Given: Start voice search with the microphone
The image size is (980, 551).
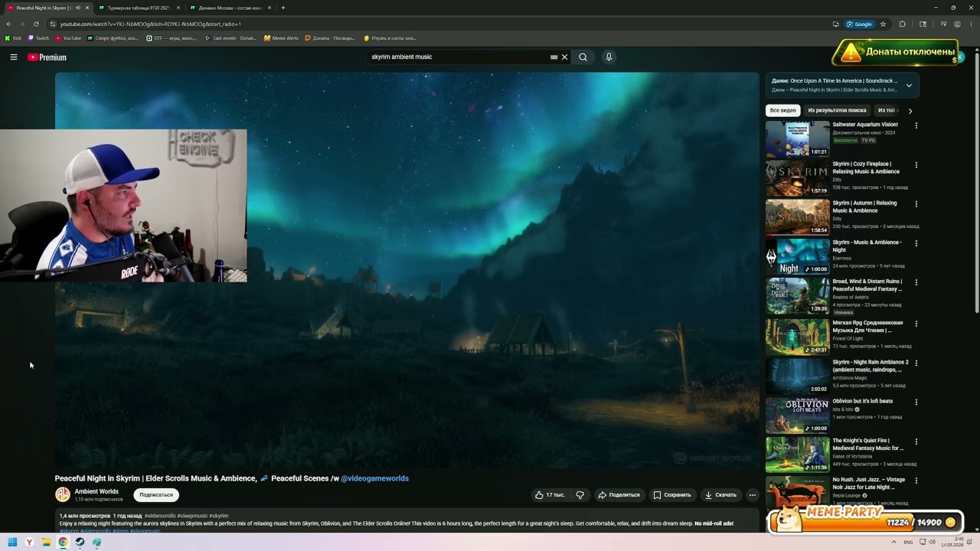Looking at the screenshot, I should tap(609, 57).
